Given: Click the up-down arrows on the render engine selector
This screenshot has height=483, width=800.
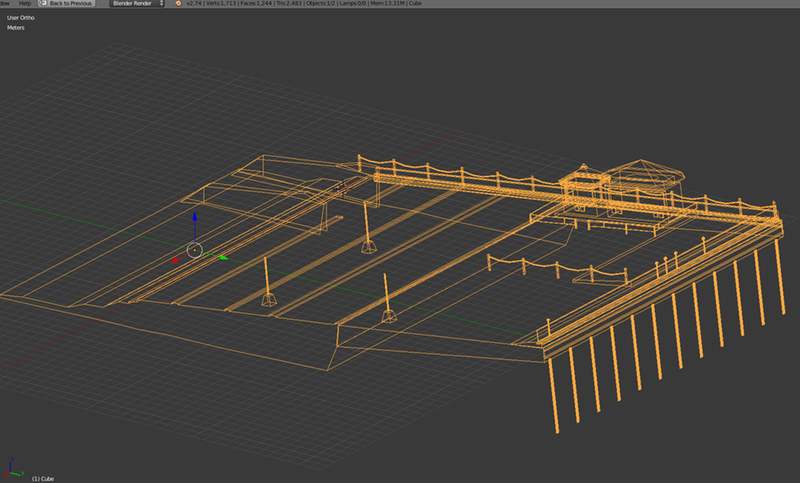Looking at the screenshot, I should point(161,4).
